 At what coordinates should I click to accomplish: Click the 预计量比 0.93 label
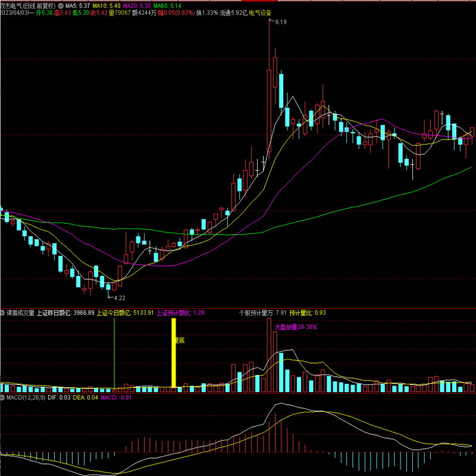point(312,312)
